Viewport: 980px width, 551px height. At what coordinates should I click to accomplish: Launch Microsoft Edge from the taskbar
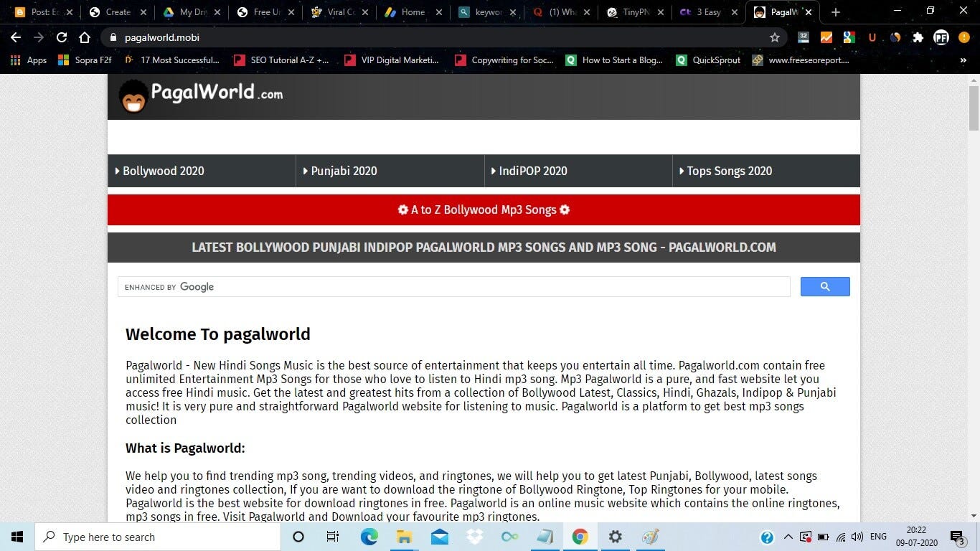click(x=369, y=537)
